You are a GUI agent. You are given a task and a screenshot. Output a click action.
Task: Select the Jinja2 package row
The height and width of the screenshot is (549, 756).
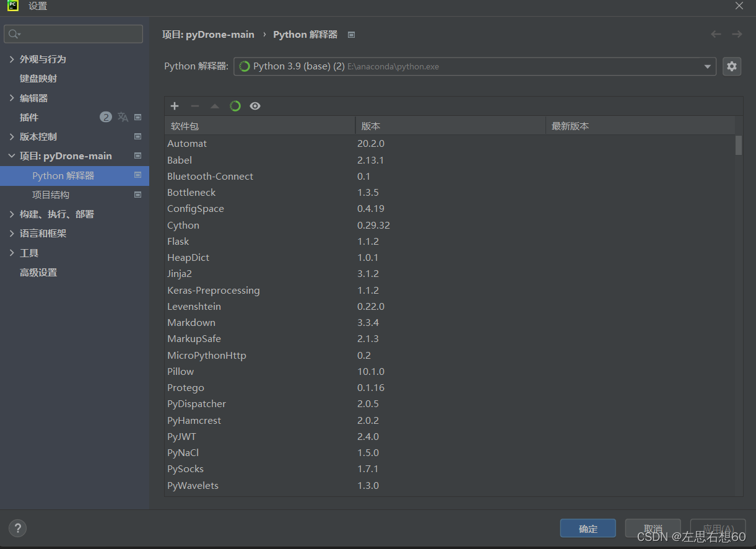pyautogui.click(x=450, y=273)
